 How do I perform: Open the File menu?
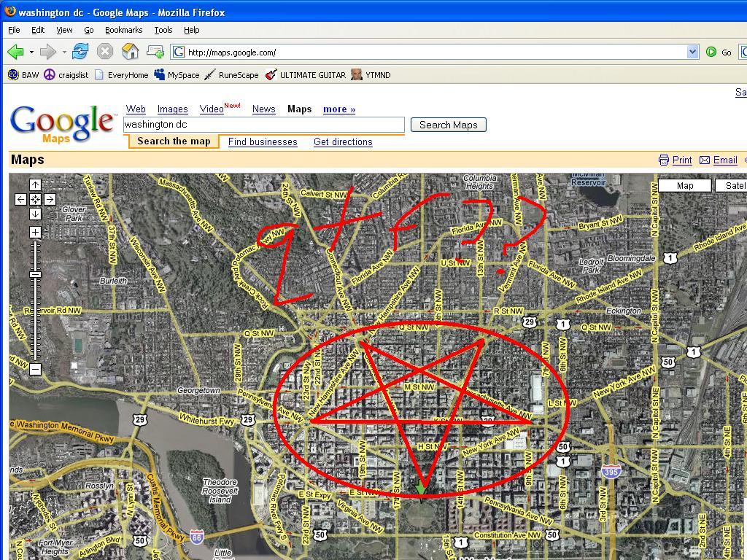click(15, 30)
